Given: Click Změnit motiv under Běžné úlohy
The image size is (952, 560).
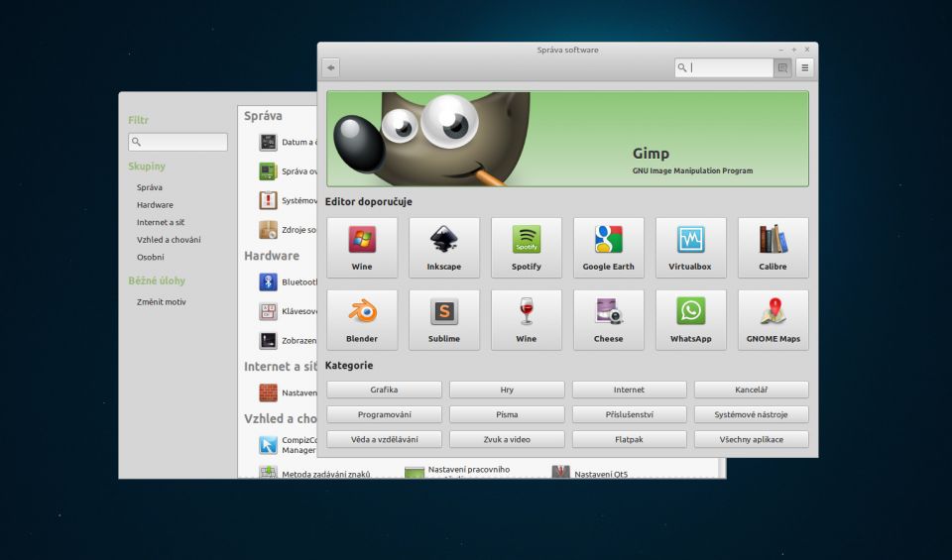Looking at the screenshot, I should [x=162, y=301].
